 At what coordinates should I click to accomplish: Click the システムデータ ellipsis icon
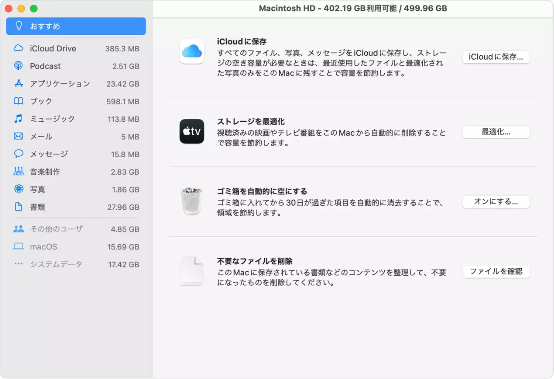click(18, 263)
